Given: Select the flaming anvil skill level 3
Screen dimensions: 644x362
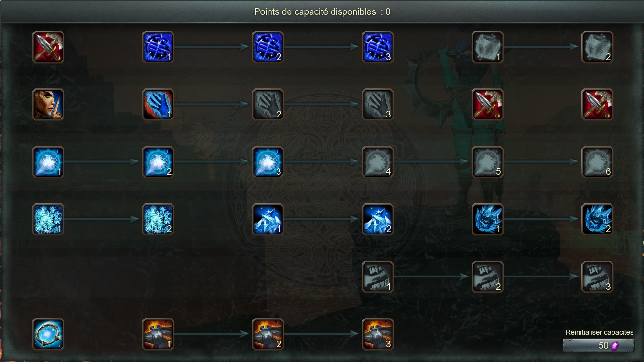Looking at the screenshot, I should [378, 334].
